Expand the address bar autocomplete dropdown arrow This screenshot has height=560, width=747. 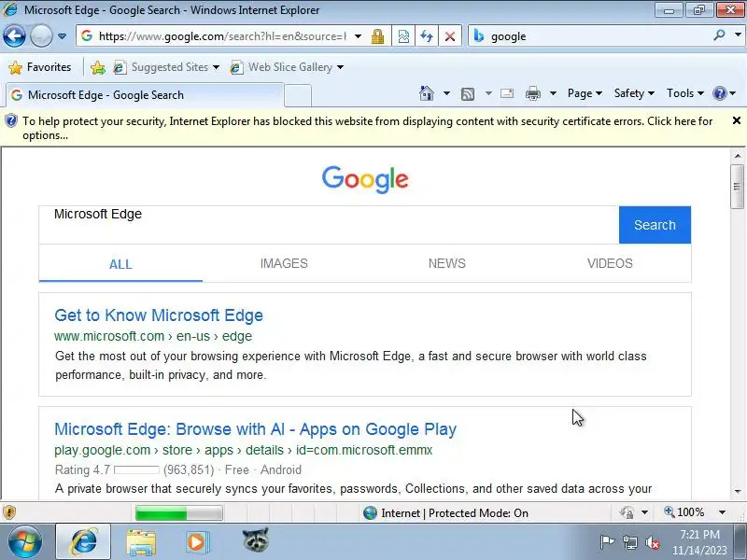[x=358, y=36]
